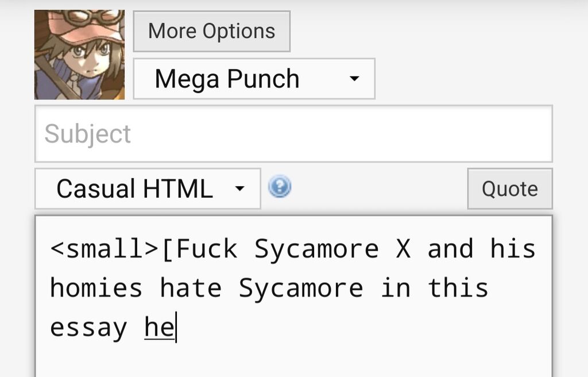
Task: Open the Mega Punch dropdown
Action: (254, 79)
